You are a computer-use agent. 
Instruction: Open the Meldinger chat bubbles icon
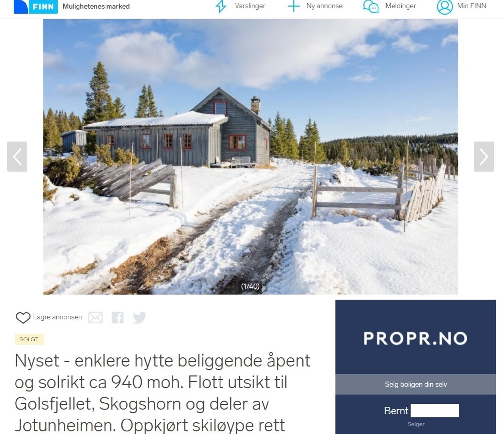click(371, 6)
